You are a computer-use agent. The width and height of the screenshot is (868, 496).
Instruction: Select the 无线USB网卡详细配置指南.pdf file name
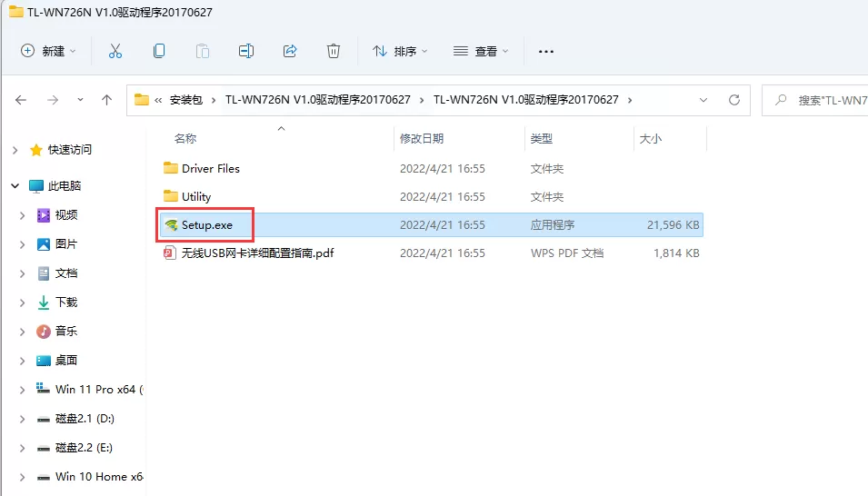[x=258, y=253]
